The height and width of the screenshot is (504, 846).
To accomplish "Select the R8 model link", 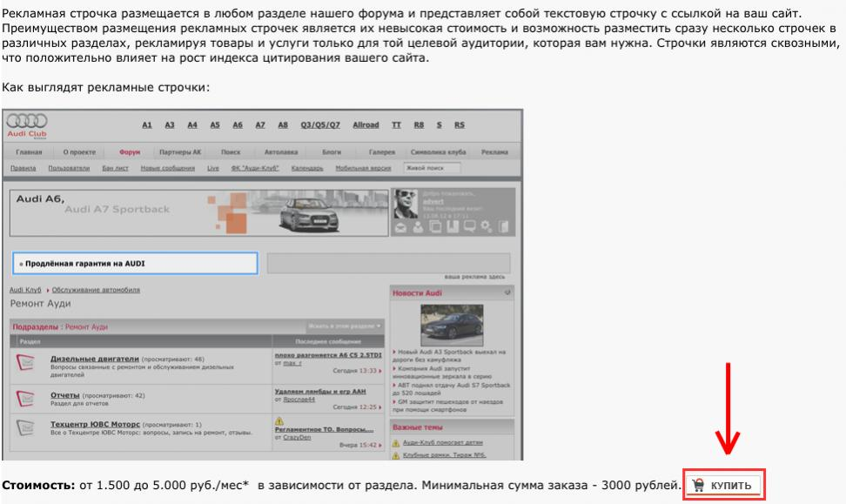I will [x=419, y=124].
